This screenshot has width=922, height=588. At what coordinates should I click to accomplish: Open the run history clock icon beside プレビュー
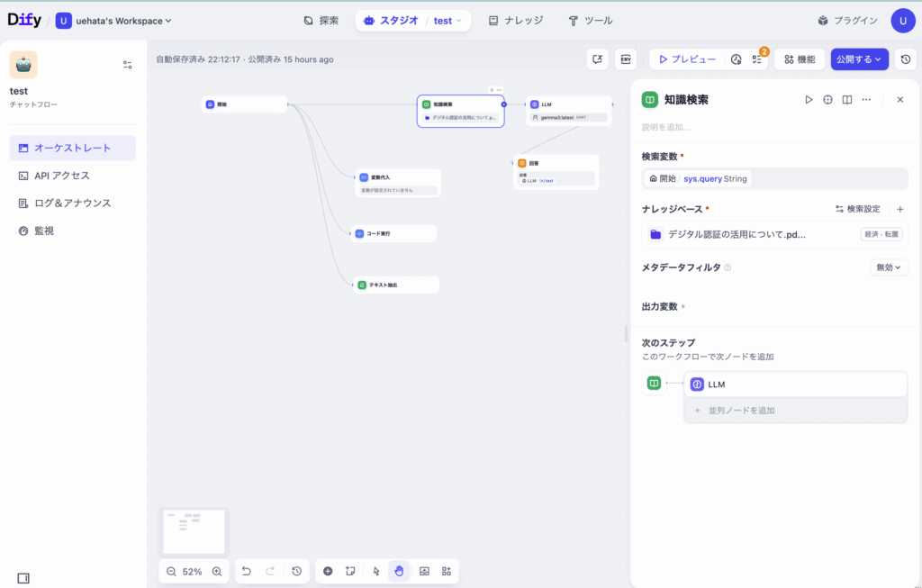pos(737,59)
